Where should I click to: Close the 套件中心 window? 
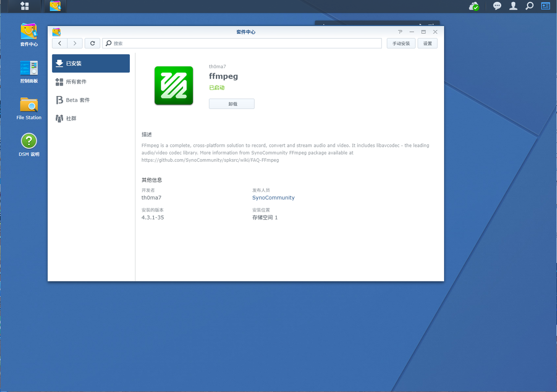coord(435,32)
